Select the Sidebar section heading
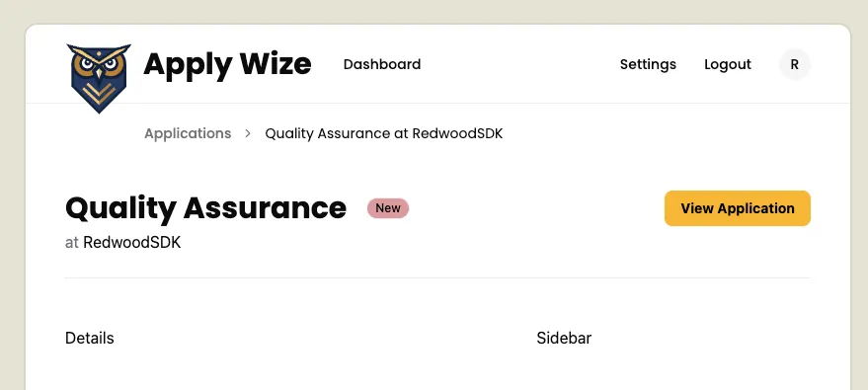This screenshot has width=868, height=390. pos(564,338)
